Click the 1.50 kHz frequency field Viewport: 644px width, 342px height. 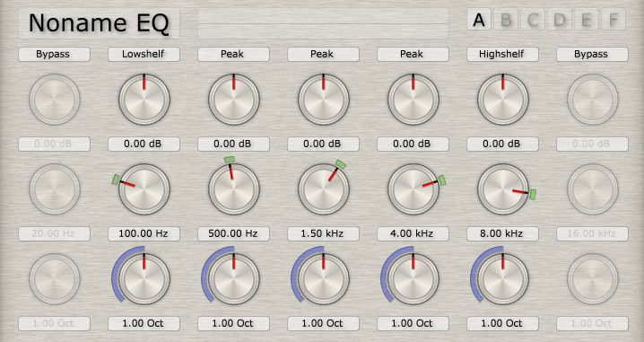(323, 233)
